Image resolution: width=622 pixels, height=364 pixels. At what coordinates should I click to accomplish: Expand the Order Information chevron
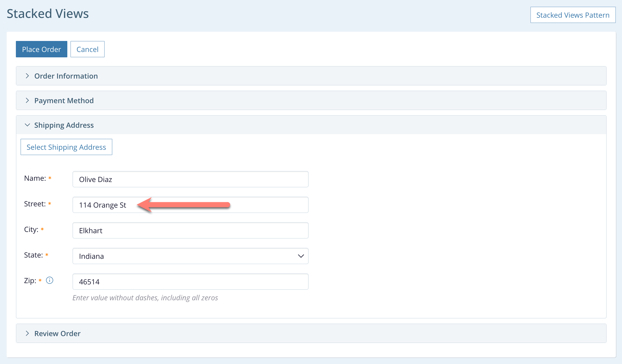(27, 76)
